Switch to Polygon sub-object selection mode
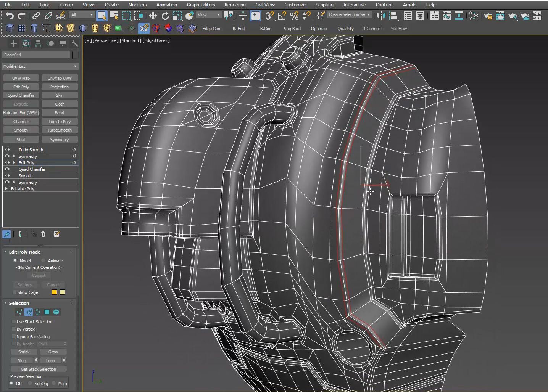The height and width of the screenshot is (392, 548). 47,312
